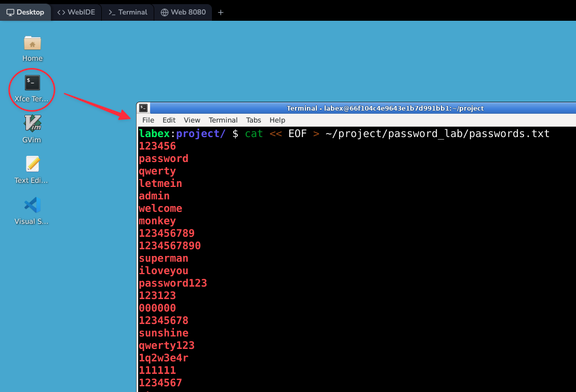Select the password123 line in the terminal output
Image resolution: width=576 pixels, height=392 pixels.
pos(172,283)
